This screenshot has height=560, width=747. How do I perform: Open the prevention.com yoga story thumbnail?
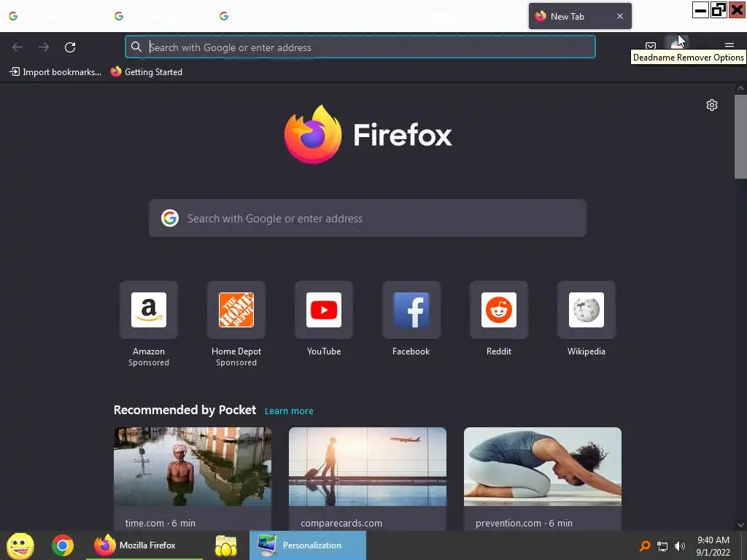click(x=543, y=467)
